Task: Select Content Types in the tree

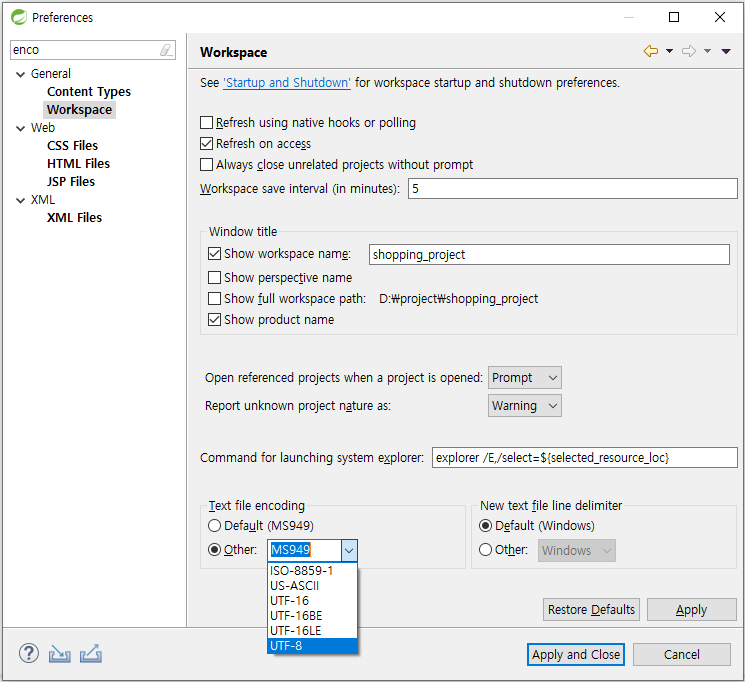Action: pyautogui.click(x=89, y=91)
